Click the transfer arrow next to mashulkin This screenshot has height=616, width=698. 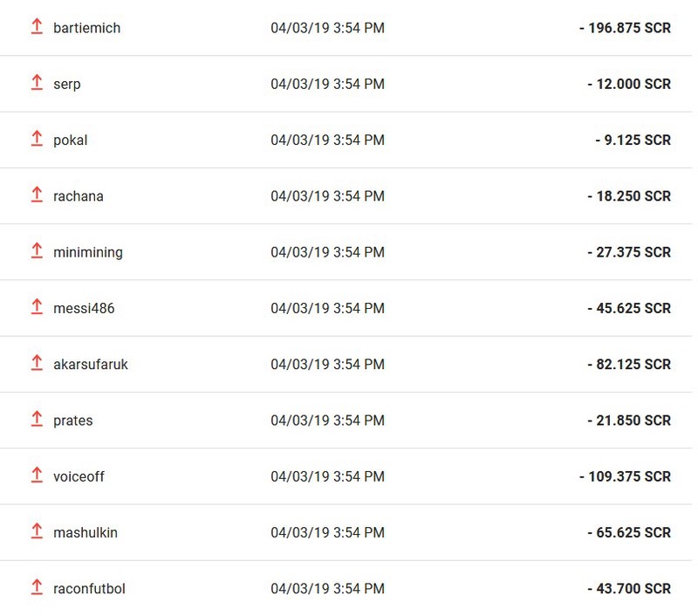[x=37, y=531]
